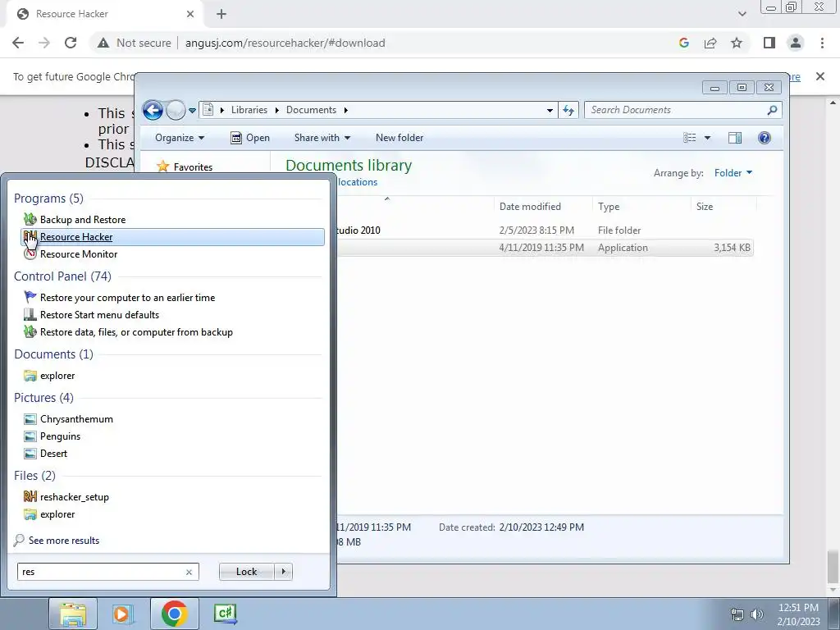Clear the Start menu search box
This screenshot has width=840, height=630.
[189, 572]
